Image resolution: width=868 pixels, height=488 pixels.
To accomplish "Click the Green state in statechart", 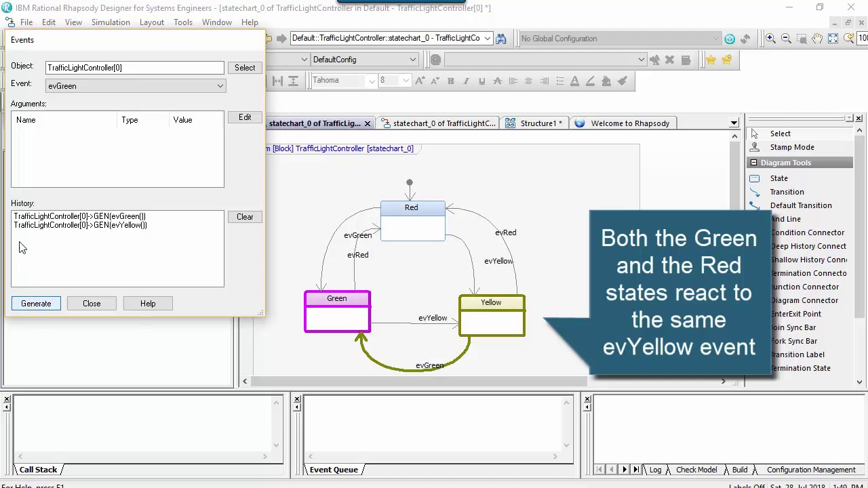I will [x=337, y=312].
